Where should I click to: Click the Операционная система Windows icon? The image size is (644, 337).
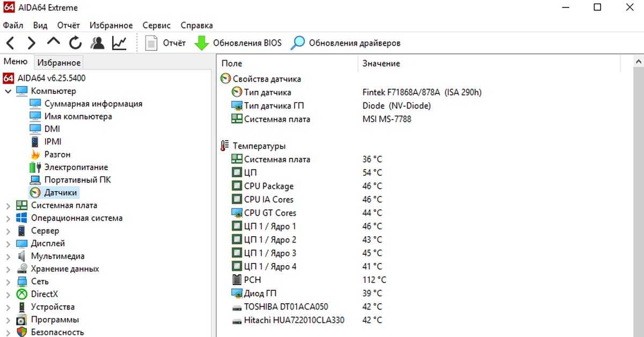[22, 218]
